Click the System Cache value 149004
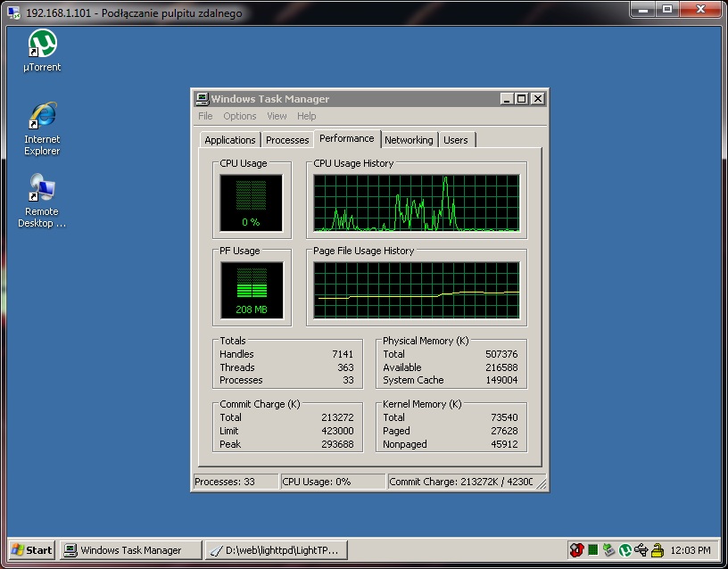Screen dimensions: 728x569 tap(501, 380)
